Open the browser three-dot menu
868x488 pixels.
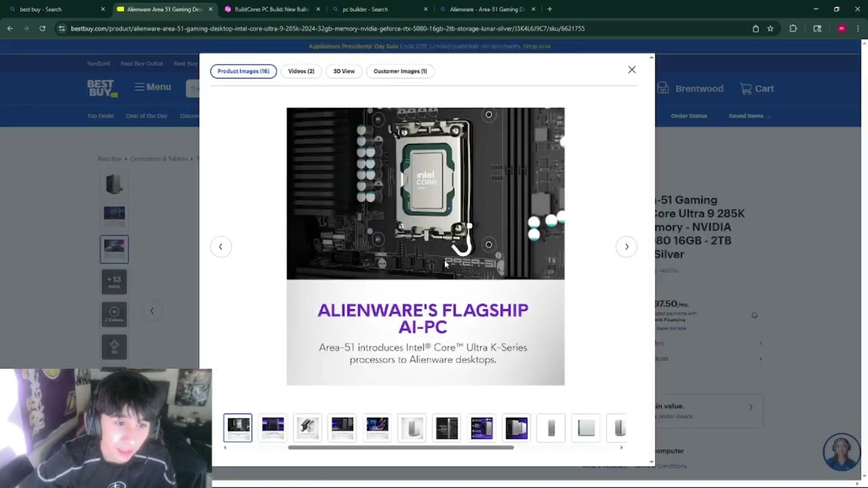pos(859,28)
